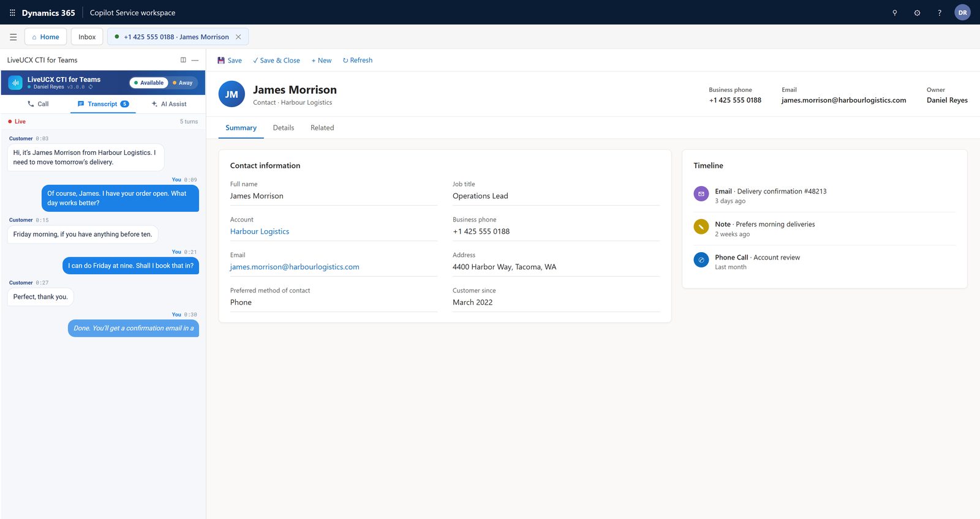
Task: Open the DR user account avatar
Action: pos(962,12)
